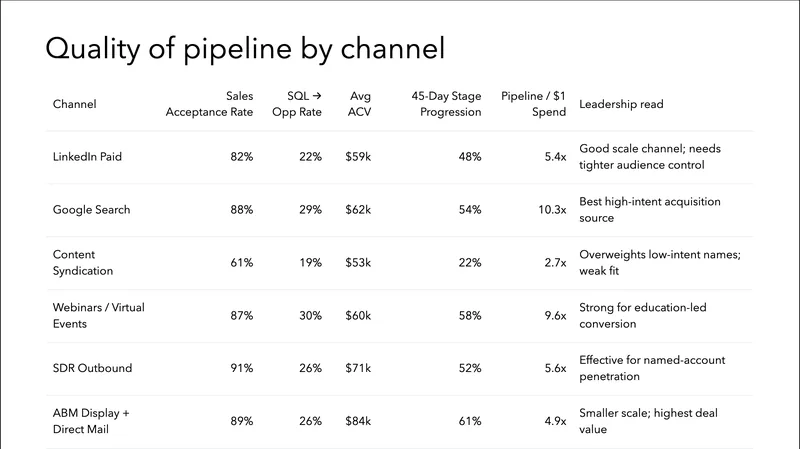Select the "LinkedIn Paid" row label
The image size is (800, 449).
coord(87,157)
